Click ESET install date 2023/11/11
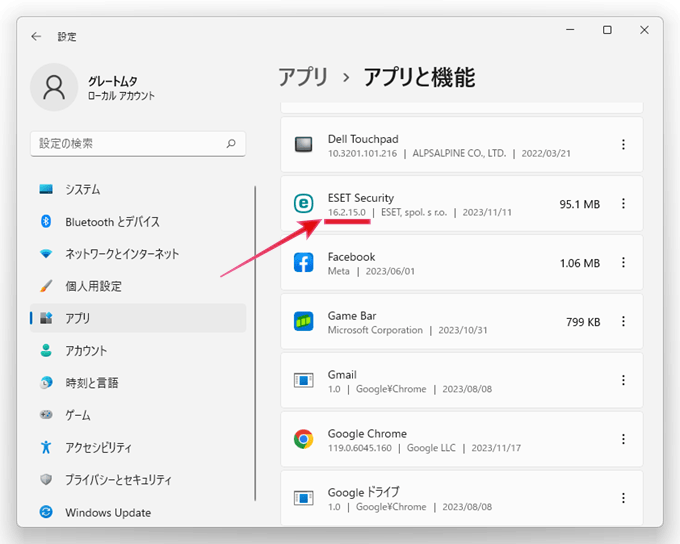The height and width of the screenshot is (544, 680). (x=487, y=212)
